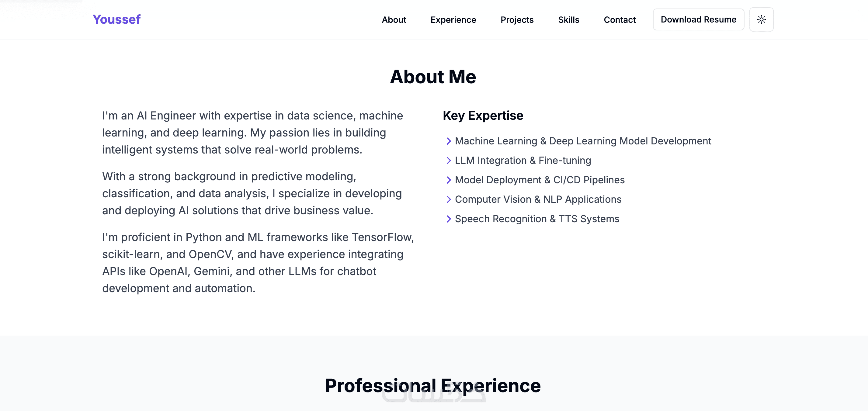Click the Youssef logo link
The width and height of the screenshot is (868, 411).
116,19
